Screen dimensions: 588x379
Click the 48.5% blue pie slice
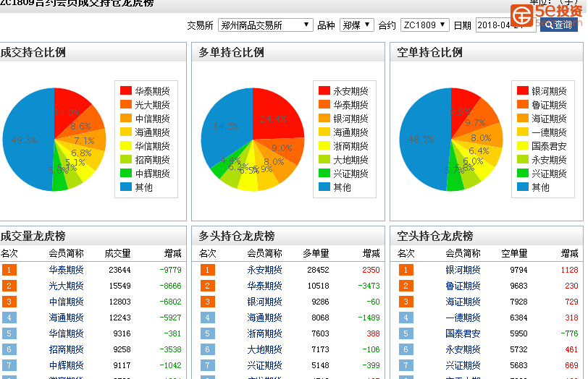point(424,140)
